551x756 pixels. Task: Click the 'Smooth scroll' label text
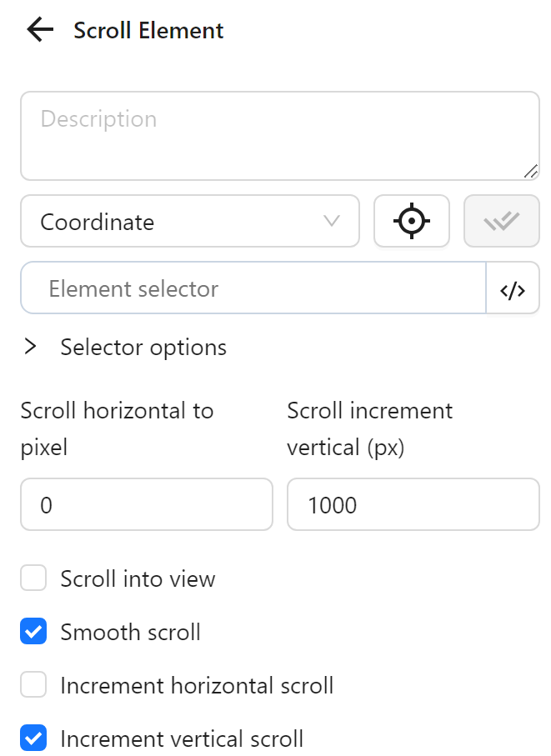[130, 632]
